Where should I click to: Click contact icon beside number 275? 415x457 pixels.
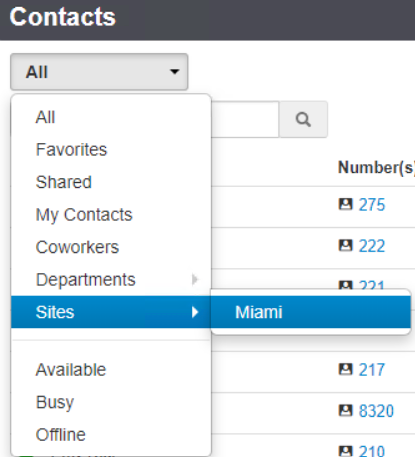click(x=345, y=204)
